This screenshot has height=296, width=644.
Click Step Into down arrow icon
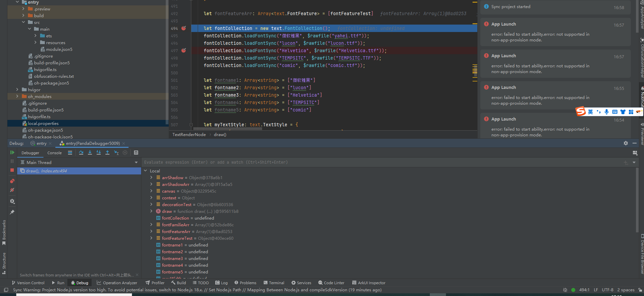(90, 153)
